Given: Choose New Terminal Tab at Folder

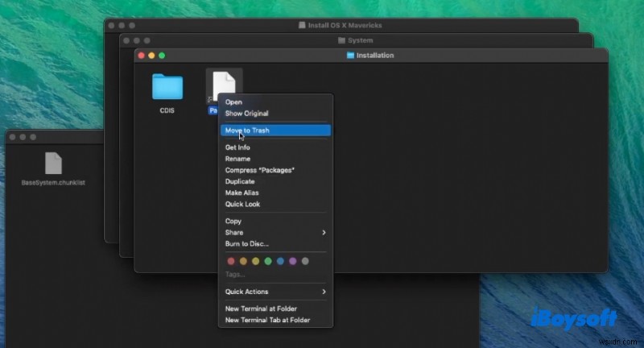Looking at the screenshot, I should [275, 320].
